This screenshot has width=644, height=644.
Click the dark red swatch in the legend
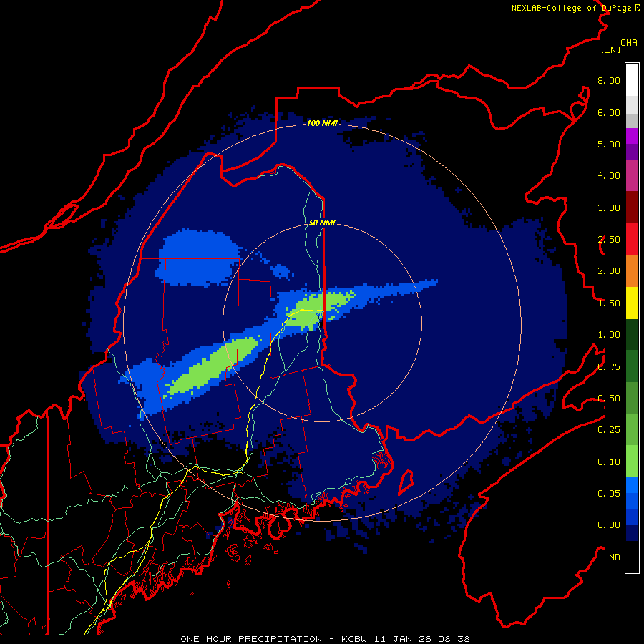coord(632,208)
